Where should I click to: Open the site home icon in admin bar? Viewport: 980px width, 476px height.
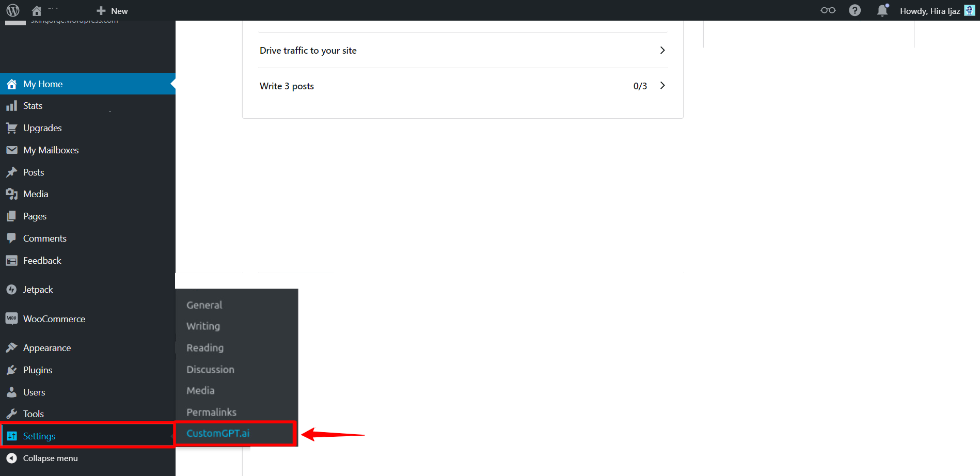click(36, 11)
